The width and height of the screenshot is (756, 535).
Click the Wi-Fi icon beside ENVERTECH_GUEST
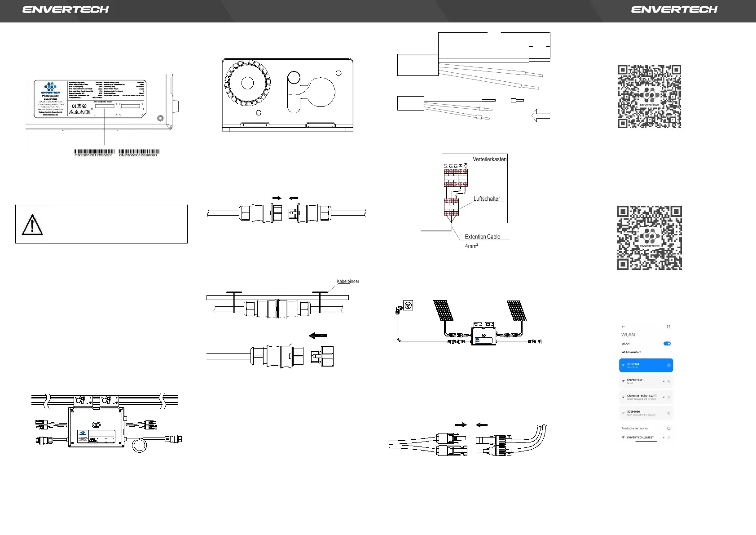pos(623,438)
